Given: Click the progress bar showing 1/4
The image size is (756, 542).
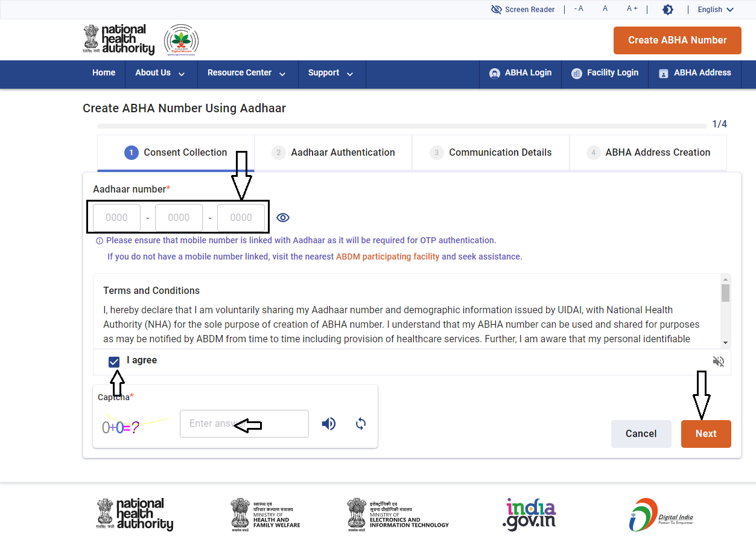Looking at the screenshot, I should pos(402,126).
